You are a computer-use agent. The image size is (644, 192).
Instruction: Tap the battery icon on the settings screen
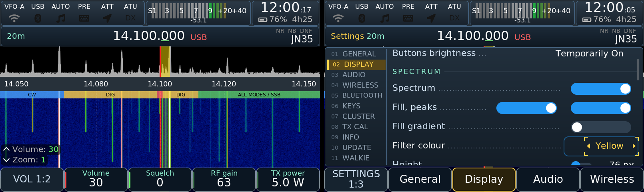coord(587,20)
